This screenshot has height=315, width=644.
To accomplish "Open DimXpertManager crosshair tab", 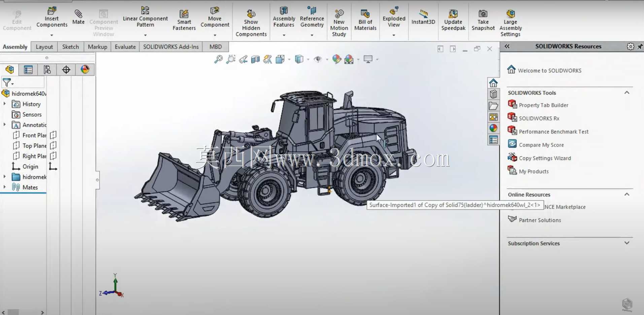I will tap(66, 69).
